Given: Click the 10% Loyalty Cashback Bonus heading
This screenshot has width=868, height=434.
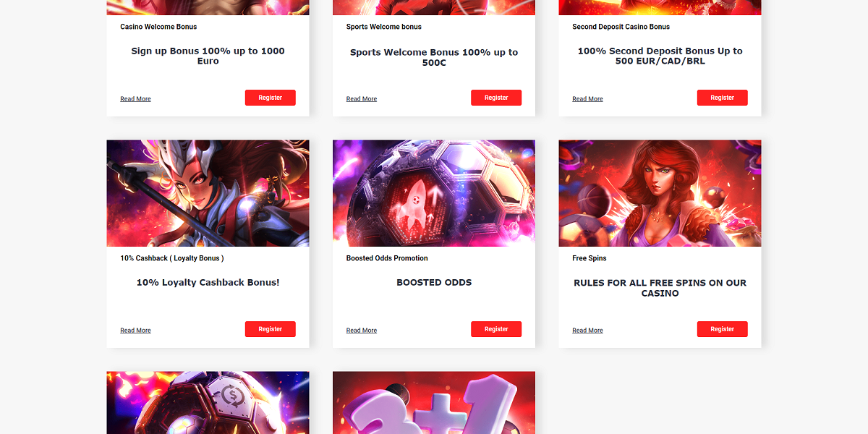Looking at the screenshot, I should click(x=208, y=283).
